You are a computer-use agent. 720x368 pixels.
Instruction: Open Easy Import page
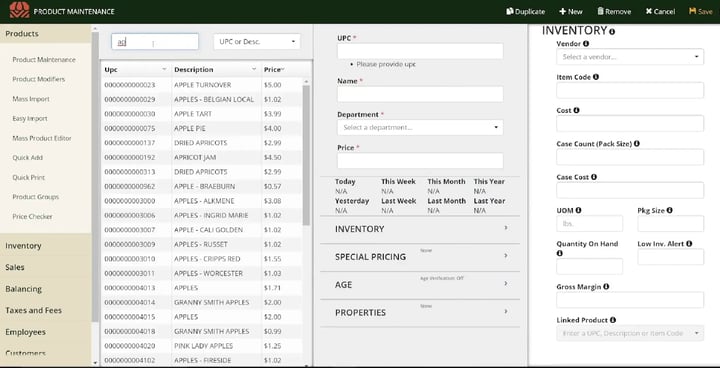point(30,119)
